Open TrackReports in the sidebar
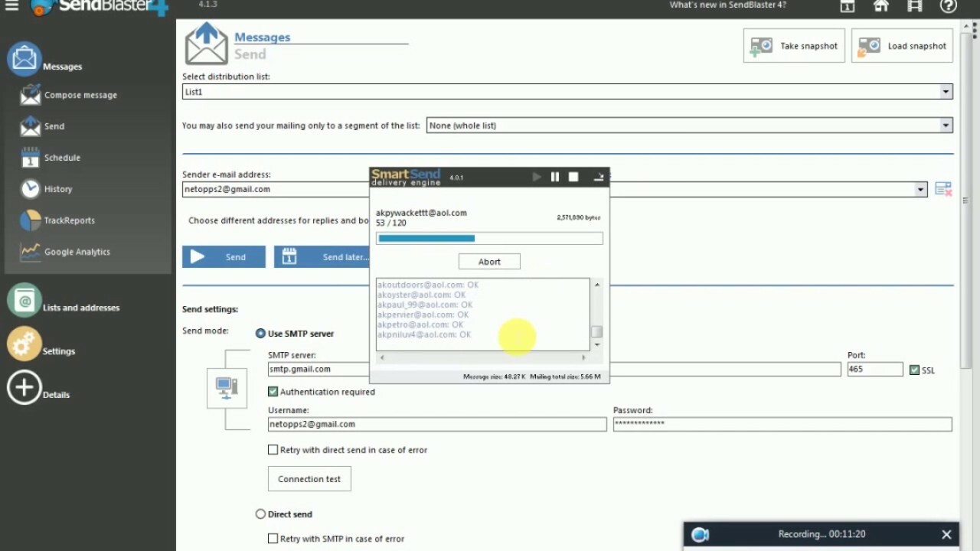The height and width of the screenshot is (551, 980). tap(70, 220)
